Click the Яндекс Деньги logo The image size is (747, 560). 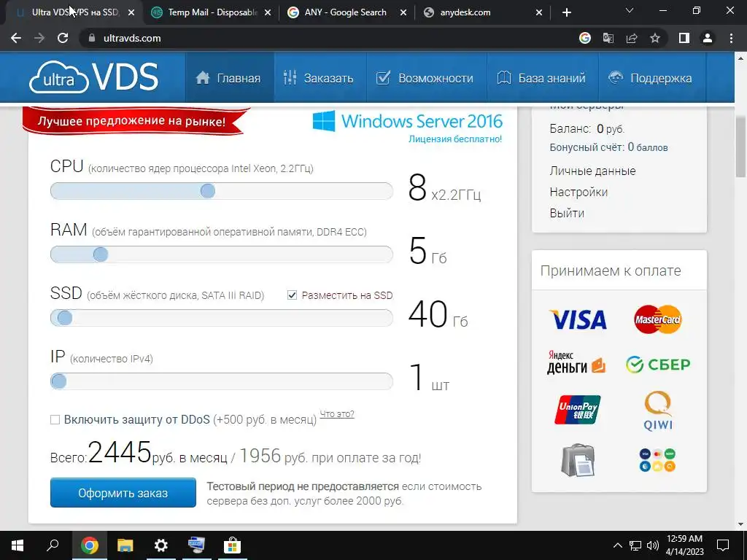576,362
